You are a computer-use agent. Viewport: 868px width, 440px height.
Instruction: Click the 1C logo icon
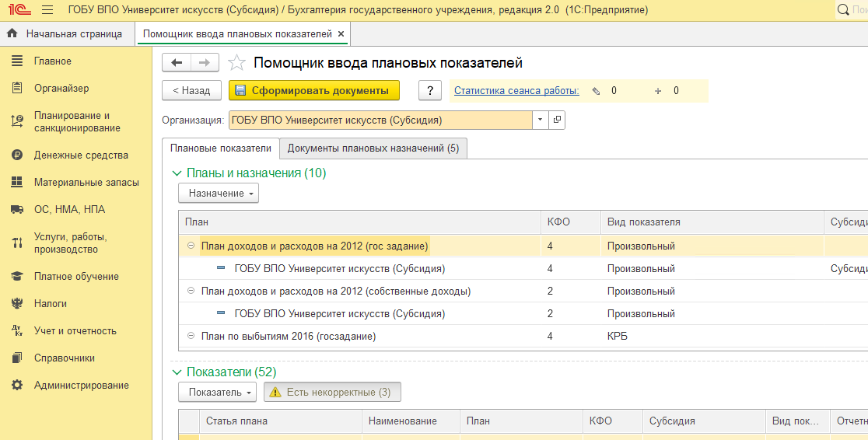[x=19, y=10]
